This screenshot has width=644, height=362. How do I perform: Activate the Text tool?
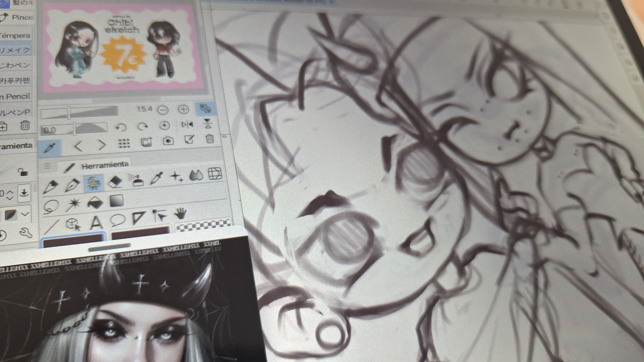[96, 222]
